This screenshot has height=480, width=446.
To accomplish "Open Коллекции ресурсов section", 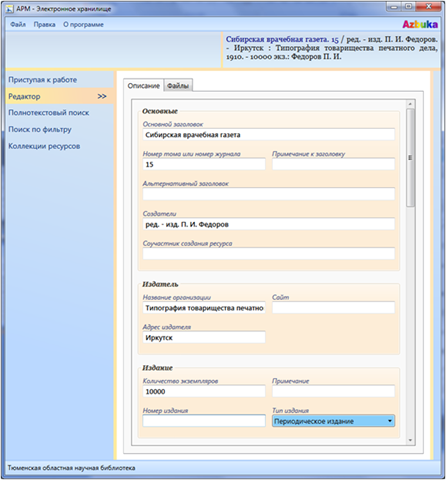I will (44, 146).
